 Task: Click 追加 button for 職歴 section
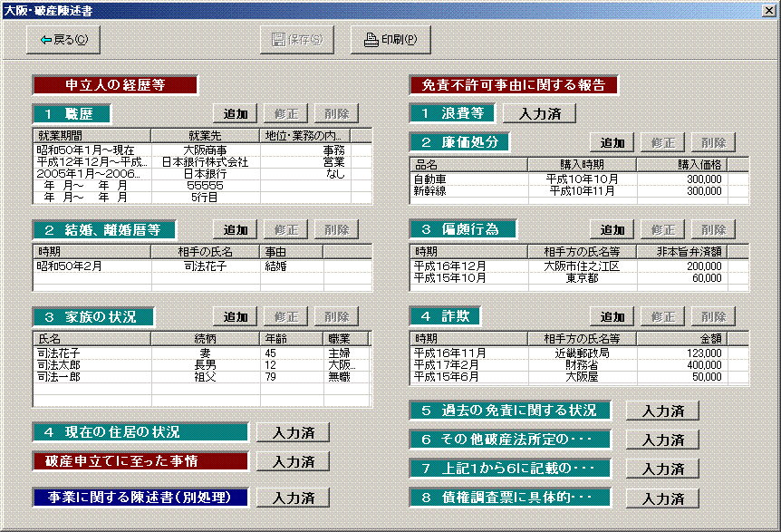coord(236,114)
